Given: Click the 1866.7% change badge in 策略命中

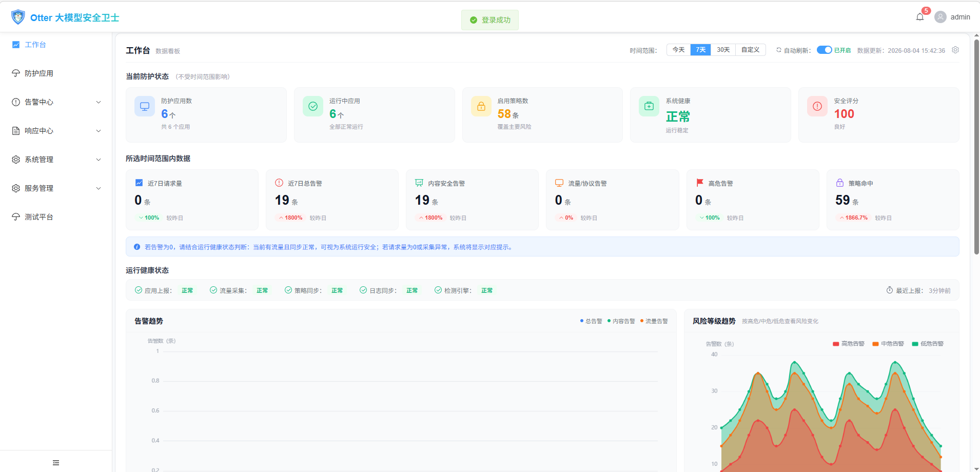Looking at the screenshot, I should 853,218.
